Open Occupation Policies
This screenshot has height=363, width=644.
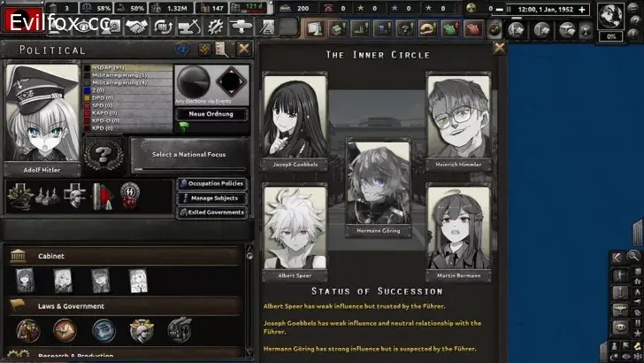211,183
